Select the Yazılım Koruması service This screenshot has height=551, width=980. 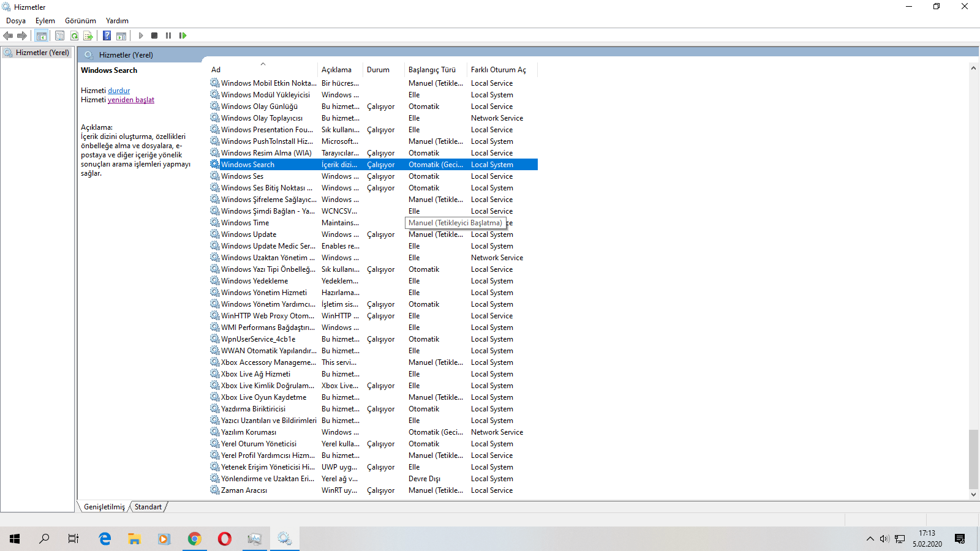tap(374, 432)
